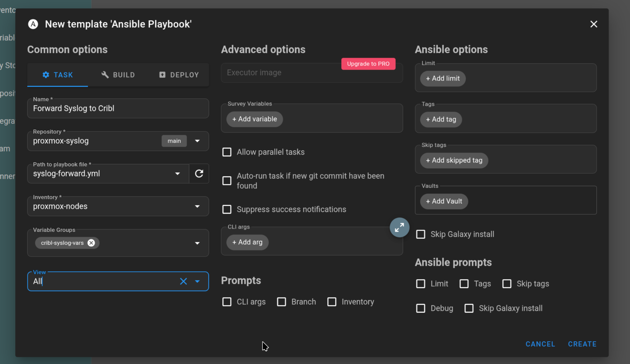Image resolution: width=630 pixels, height=364 pixels.
Task: Check the Limit Ansible prompt
Action: pos(421,284)
